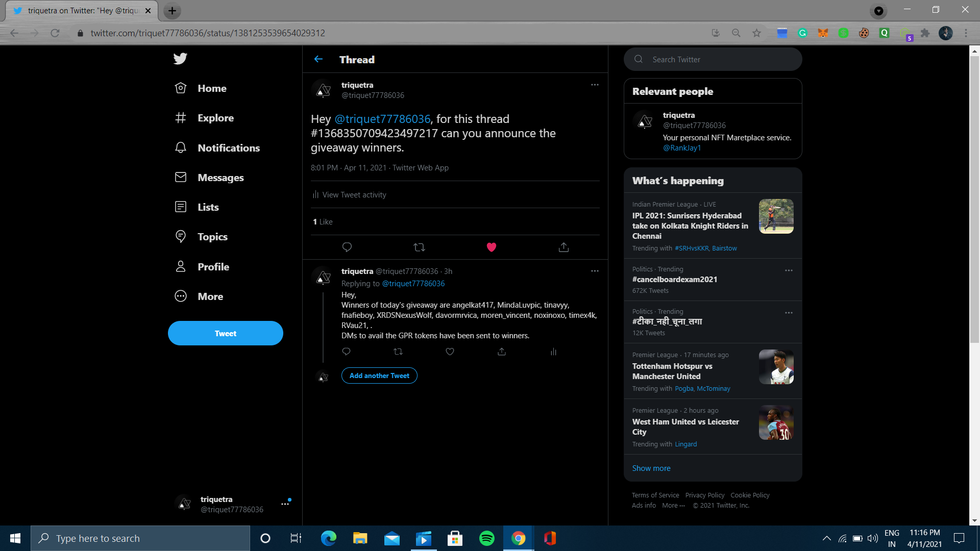This screenshot has height=551, width=980.
Task: Open options for #cancelboardexam2021 trend
Action: pyautogui.click(x=789, y=270)
